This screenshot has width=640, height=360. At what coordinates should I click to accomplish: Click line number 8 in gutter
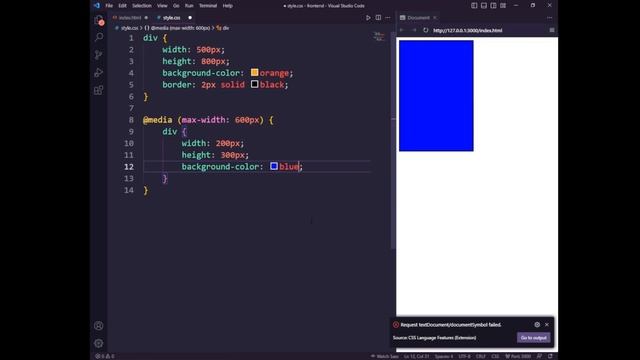tap(131, 120)
